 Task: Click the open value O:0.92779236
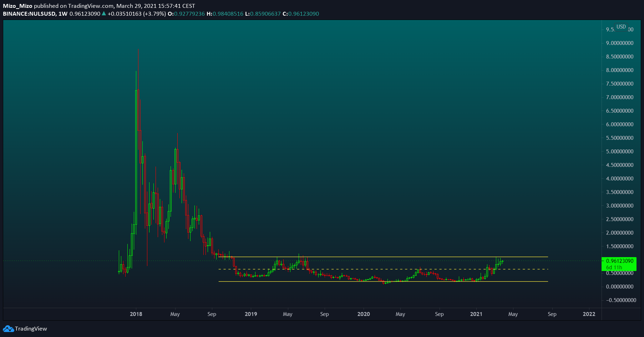coord(186,14)
